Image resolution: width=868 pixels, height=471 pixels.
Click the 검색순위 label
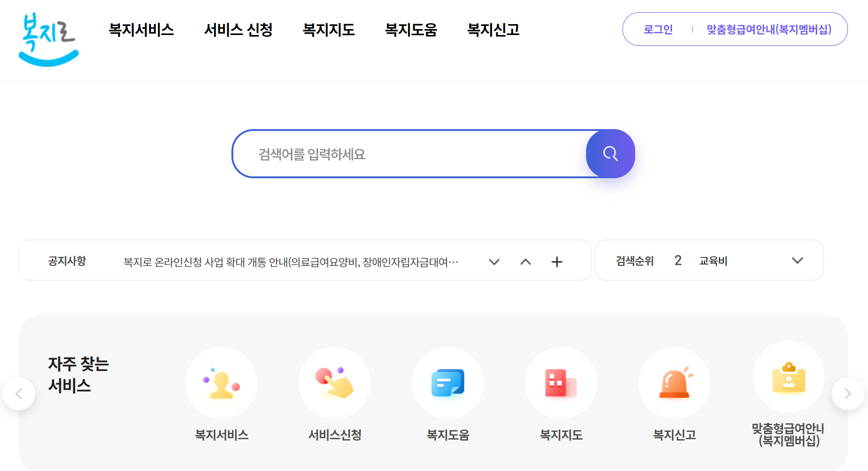pyautogui.click(x=635, y=261)
